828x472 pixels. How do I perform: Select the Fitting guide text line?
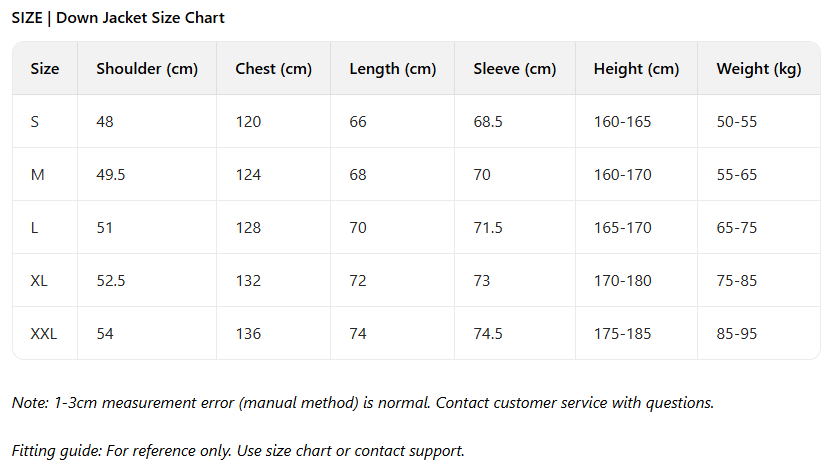(238, 451)
